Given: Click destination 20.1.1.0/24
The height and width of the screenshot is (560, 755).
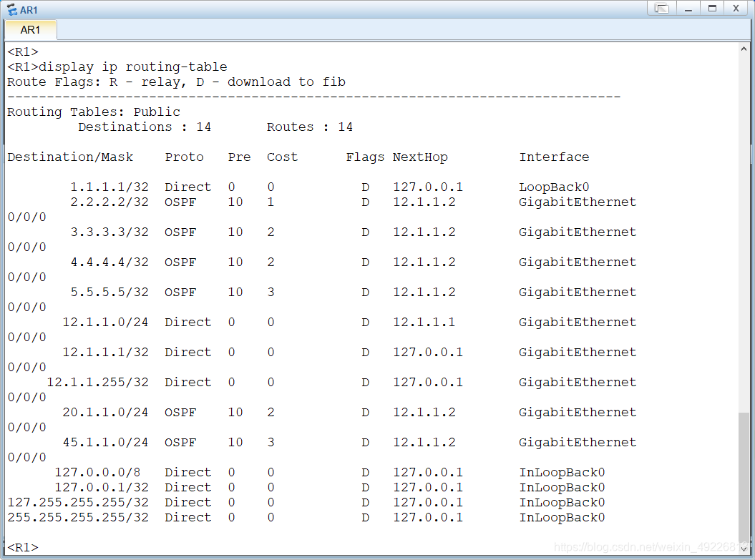Looking at the screenshot, I should [105, 412].
